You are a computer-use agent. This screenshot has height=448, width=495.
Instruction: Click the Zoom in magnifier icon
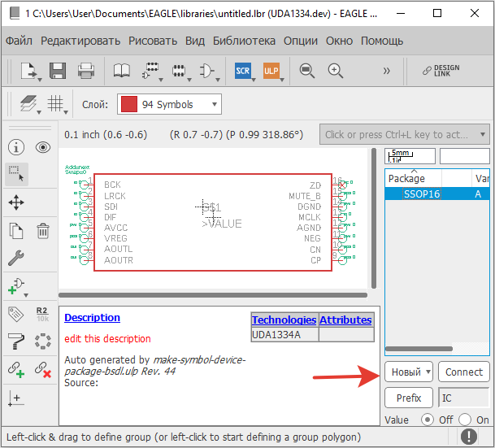tap(335, 71)
